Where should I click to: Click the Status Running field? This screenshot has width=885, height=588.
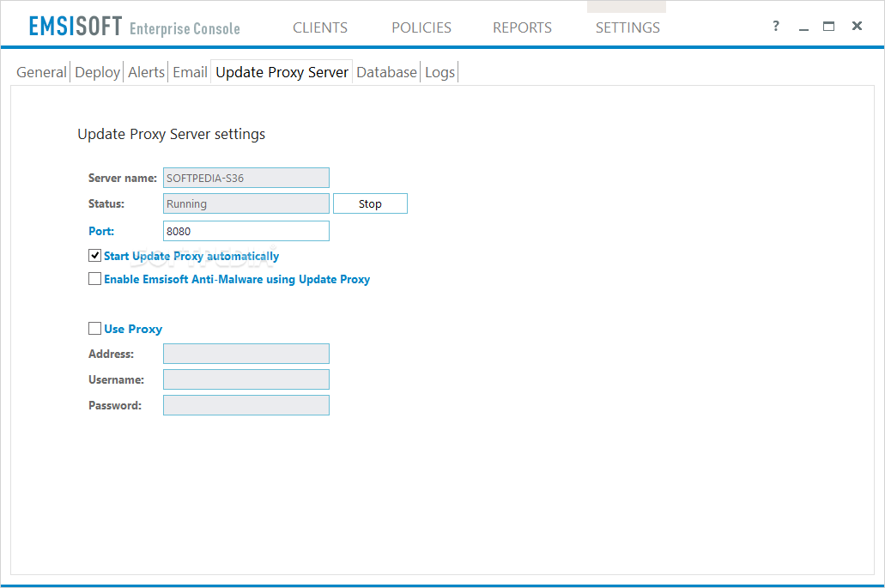[x=246, y=203]
